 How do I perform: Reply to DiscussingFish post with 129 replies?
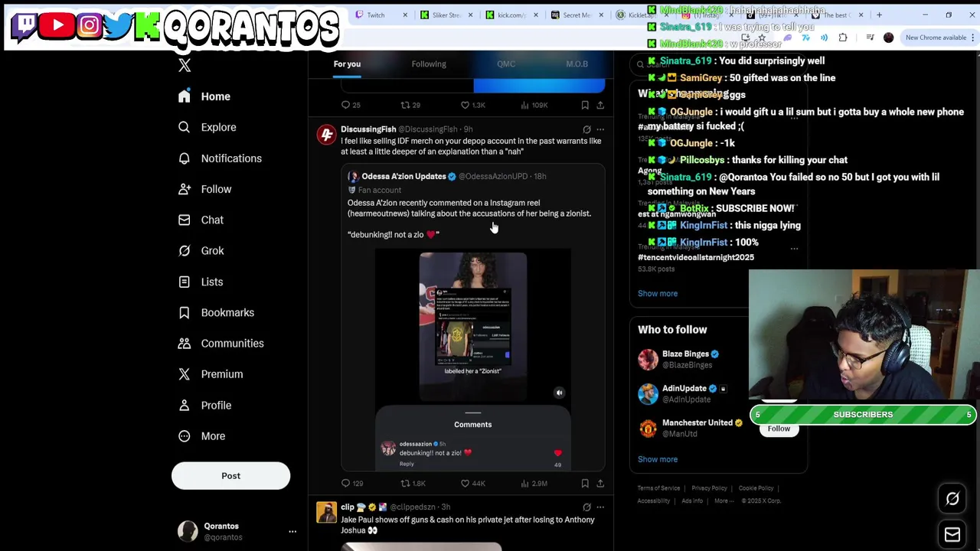pyautogui.click(x=352, y=484)
